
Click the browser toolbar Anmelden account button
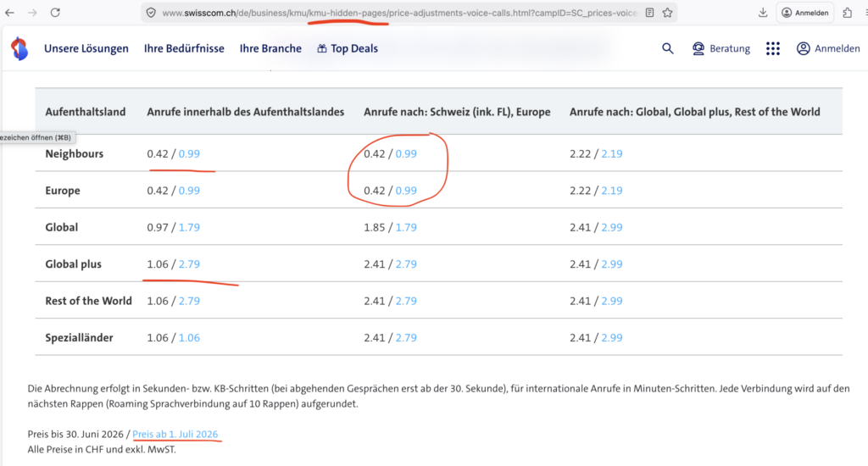[x=805, y=13]
